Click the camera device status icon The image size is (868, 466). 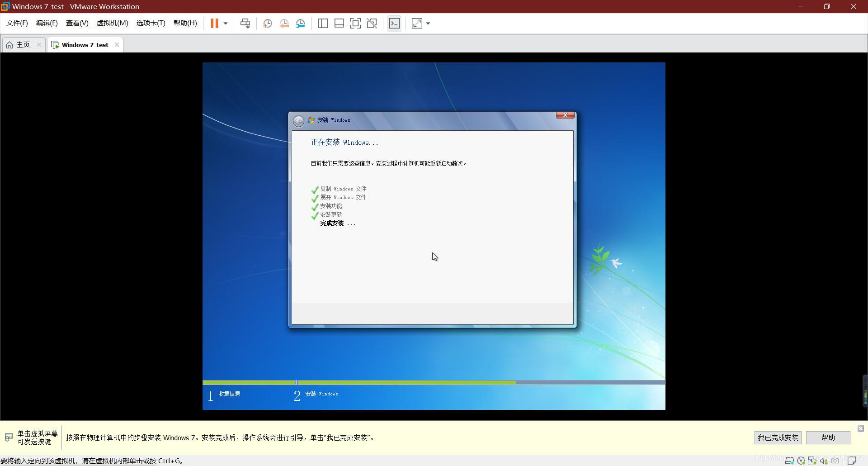[x=835, y=461]
